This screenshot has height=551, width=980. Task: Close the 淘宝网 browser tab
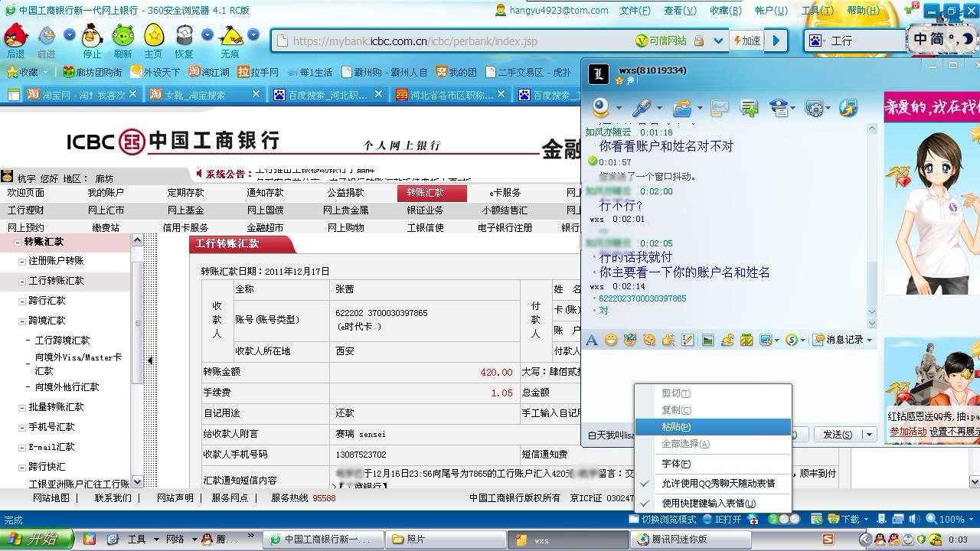pyautogui.click(x=132, y=94)
